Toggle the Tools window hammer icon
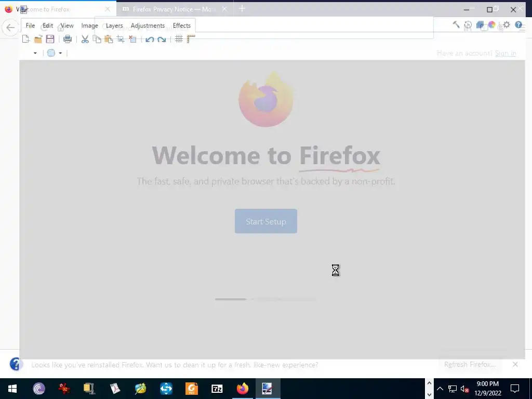Viewport: 532px width, 399px height. click(x=456, y=24)
